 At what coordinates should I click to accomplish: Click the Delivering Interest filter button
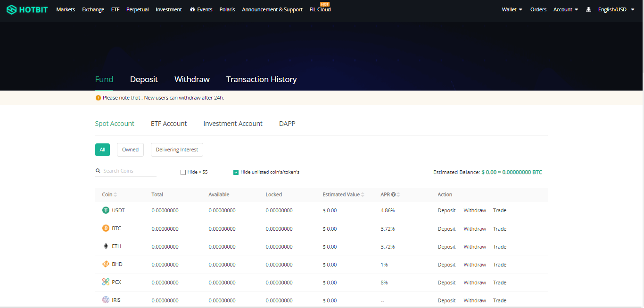tap(177, 150)
